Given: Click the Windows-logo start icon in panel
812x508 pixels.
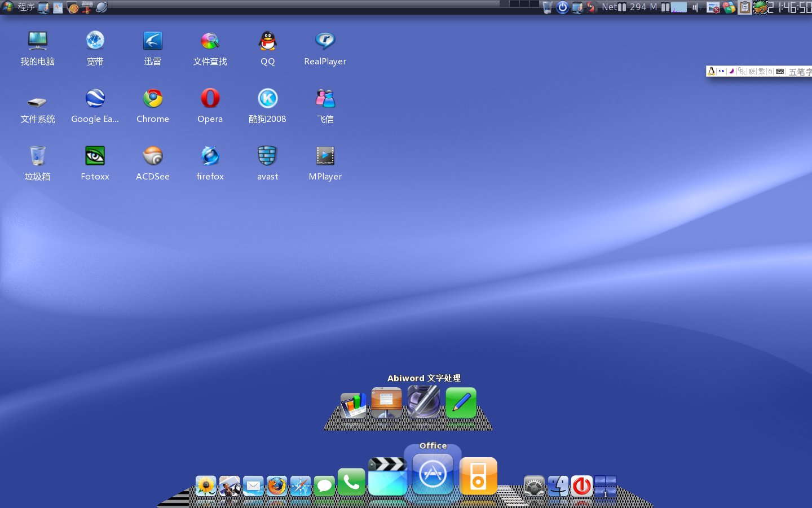Looking at the screenshot, I should (x=8, y=7).
